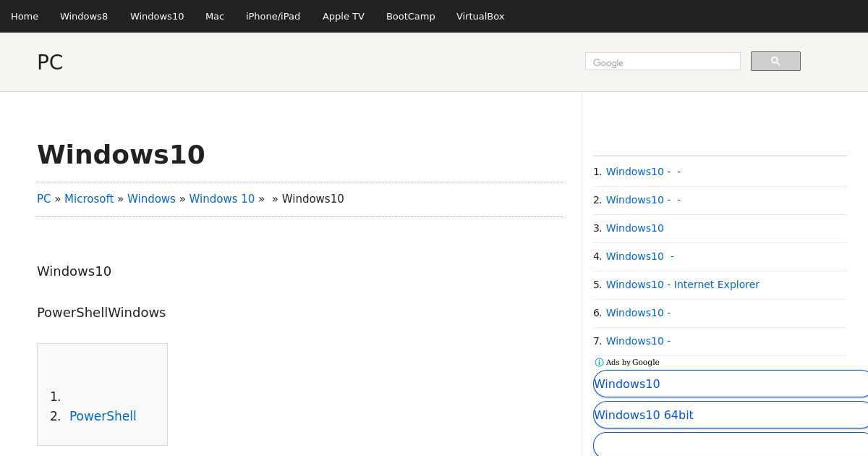
Task: Open the Apple TV section
Action: 344,16
